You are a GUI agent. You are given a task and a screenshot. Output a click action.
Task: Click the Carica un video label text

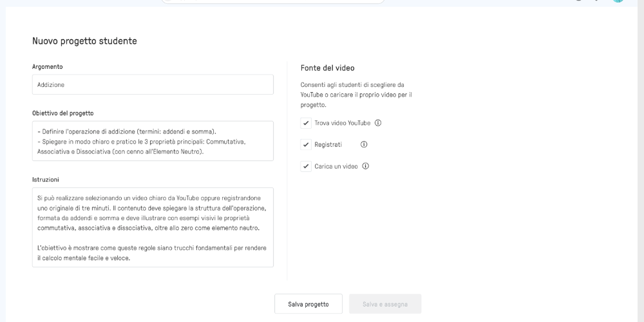[336, 166]
